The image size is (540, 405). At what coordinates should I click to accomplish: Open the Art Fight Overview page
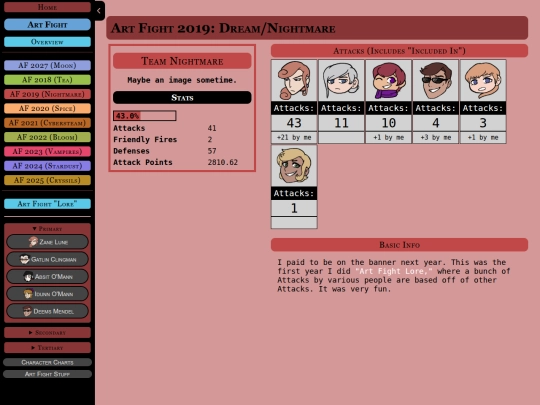click(48, 42)
